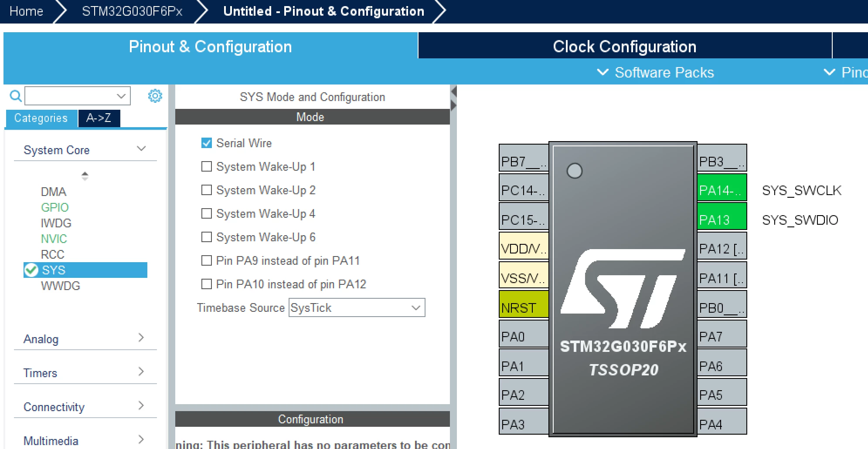Image resolution: width=868 pixels, height=449 pixels.
Task: Expand the Connectivity category
Action: (x=85, y=407)
